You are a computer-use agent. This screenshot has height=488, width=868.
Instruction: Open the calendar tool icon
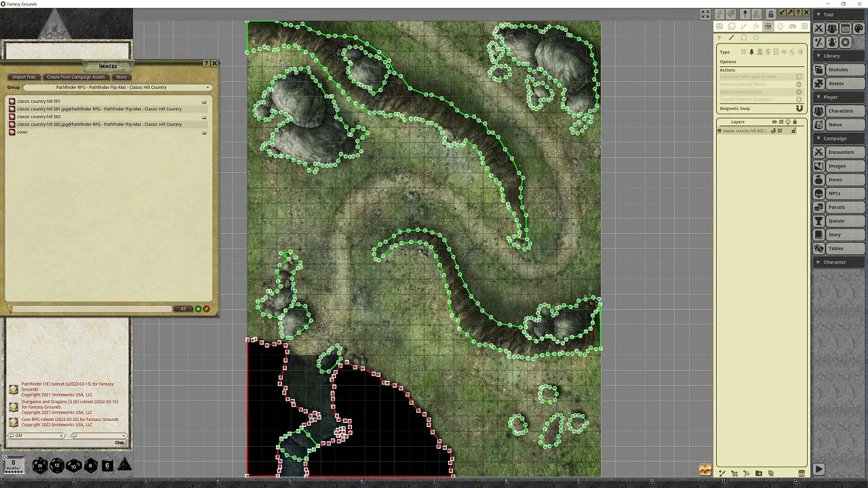point(846,28)
